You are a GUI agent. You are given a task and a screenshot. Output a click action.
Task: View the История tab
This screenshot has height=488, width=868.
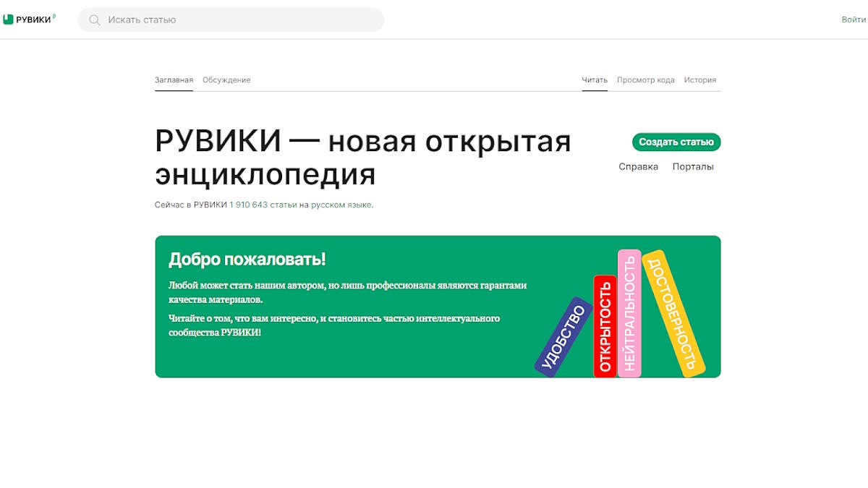pos(700,80)
